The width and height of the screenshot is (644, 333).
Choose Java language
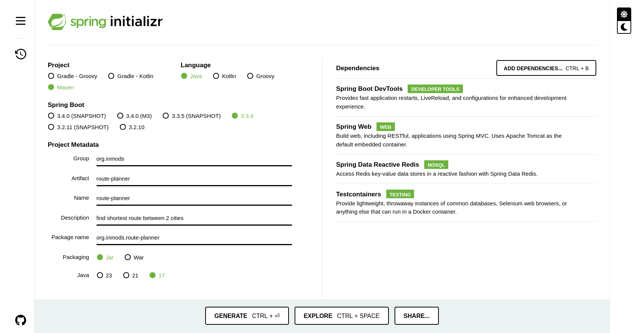(191, 76)
